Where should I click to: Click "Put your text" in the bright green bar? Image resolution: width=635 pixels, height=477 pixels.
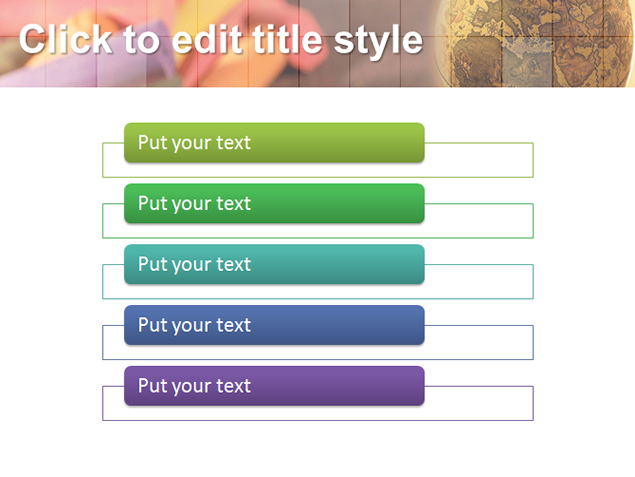(x=194, y=203)
